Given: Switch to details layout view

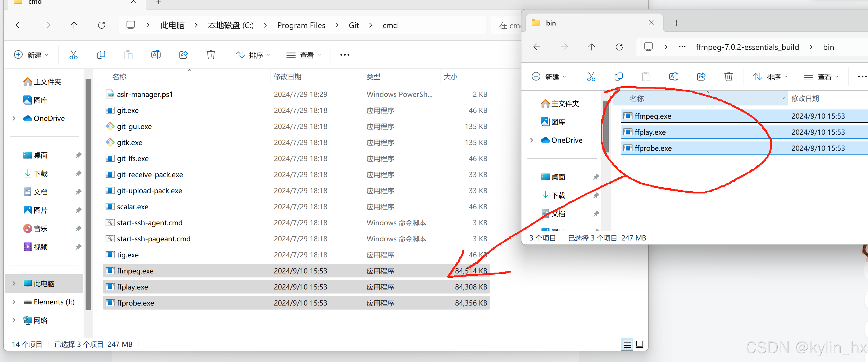Looking at the screenshot, I should pyautogui.click(x=627, y=344).
